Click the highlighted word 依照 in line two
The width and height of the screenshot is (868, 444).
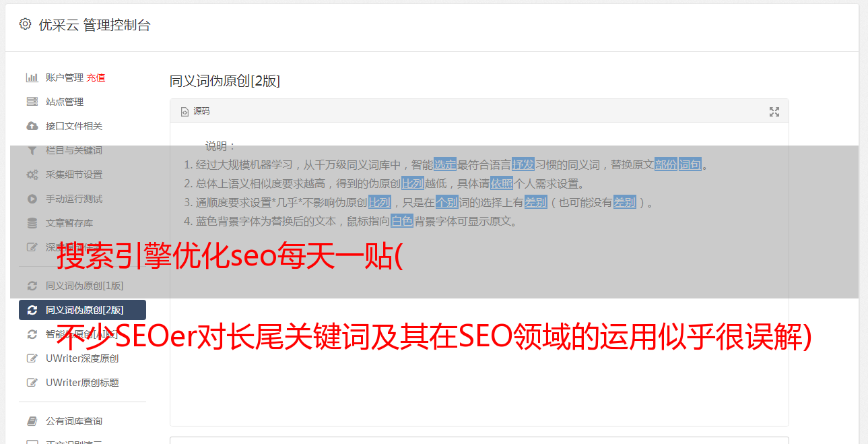[x=502, y=183]
